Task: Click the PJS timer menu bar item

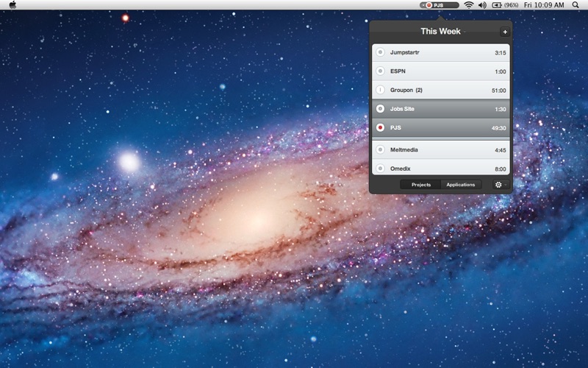Action: [x=439, y=5]
